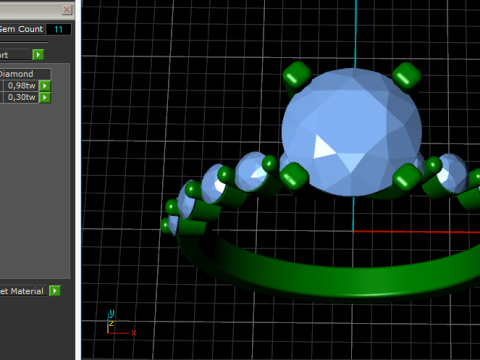The width and height of the screenshot is (480, 360).
Task: Click the Set Material label
Action: pyautogui.click(x=22, y=291)
